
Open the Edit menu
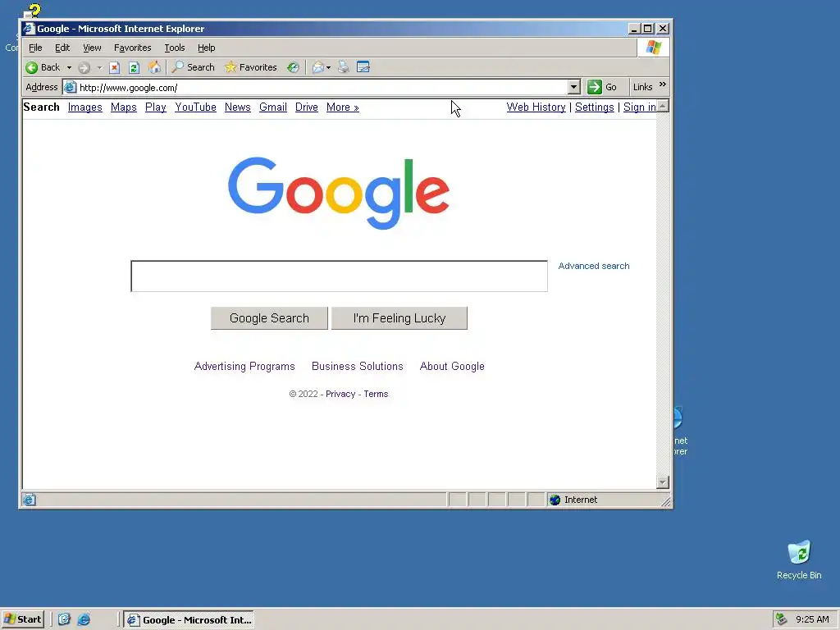coord(62,48)
